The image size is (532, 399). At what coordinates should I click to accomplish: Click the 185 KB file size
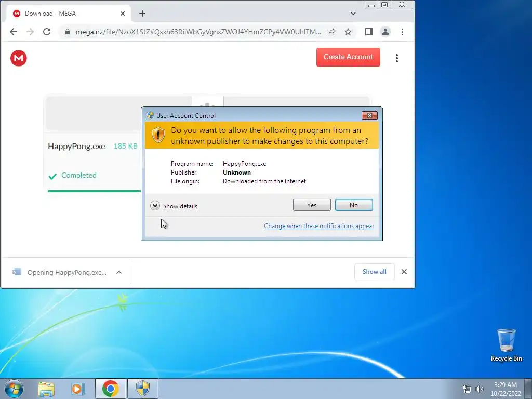126,146
